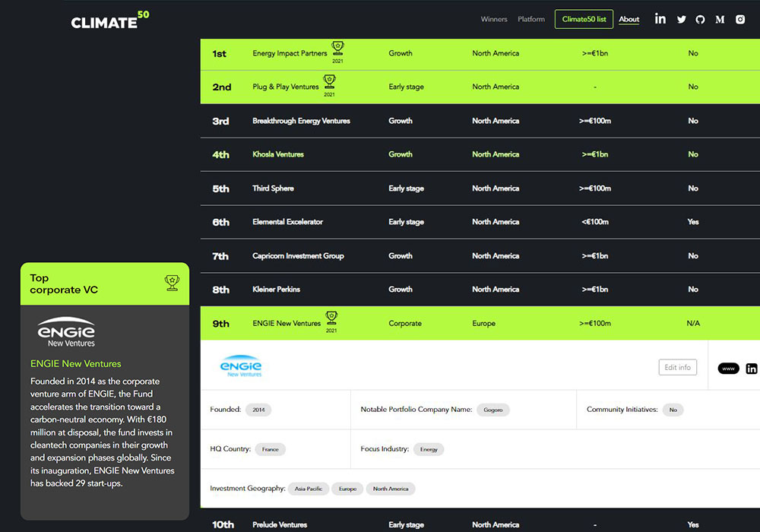Expand the Kleiner Perkins row
The image size is (760, 532).
coord(480,290)
